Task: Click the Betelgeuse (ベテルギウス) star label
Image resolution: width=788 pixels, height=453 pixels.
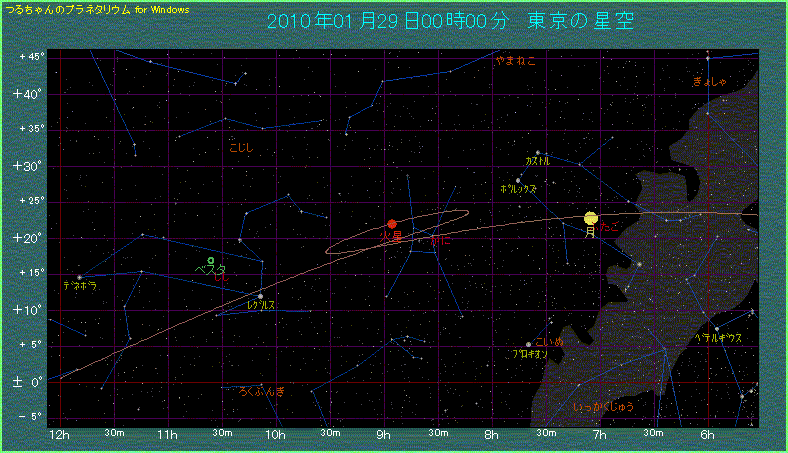Action: click(720, 339)
